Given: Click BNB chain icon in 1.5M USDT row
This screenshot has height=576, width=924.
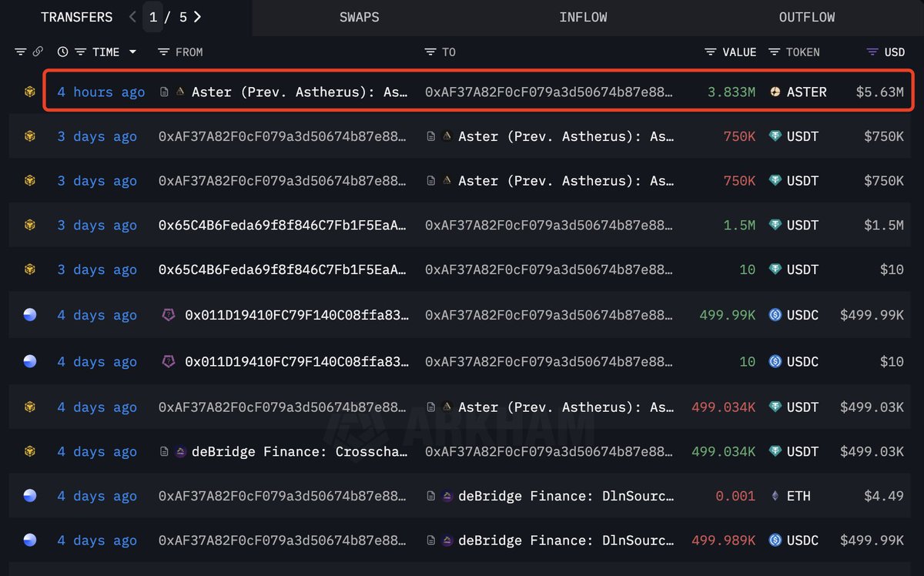Looking at the screenshot, I should (30, 225).
